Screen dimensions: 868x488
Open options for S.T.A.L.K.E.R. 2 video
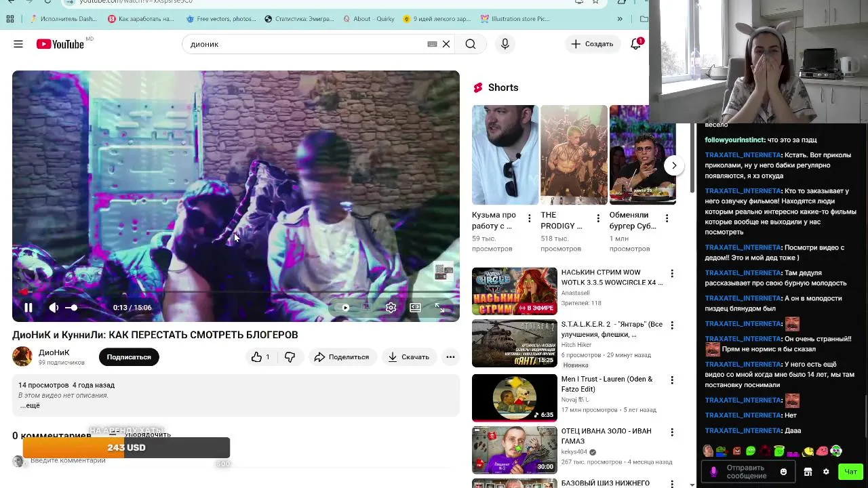tap(672, 325)
